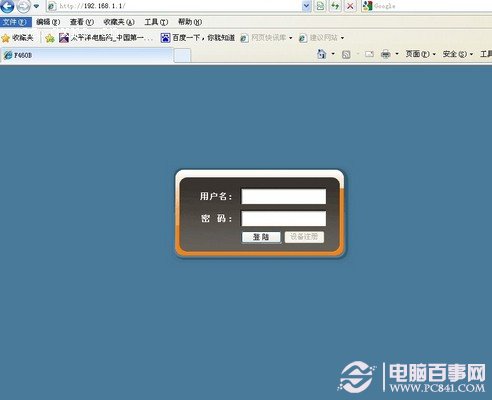Open the 查看 menu
The height and width of the screenshot is (400, 492).
(x=82, y=22)
